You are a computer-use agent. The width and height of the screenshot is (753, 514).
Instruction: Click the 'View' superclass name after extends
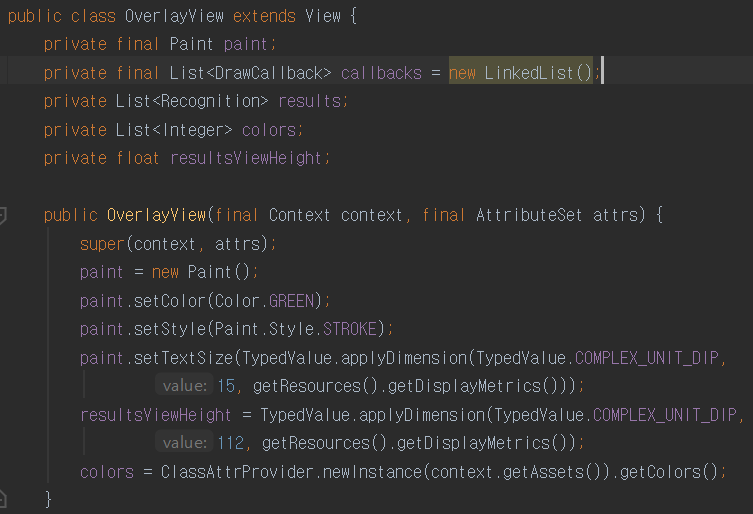click(x=323, y=16)
